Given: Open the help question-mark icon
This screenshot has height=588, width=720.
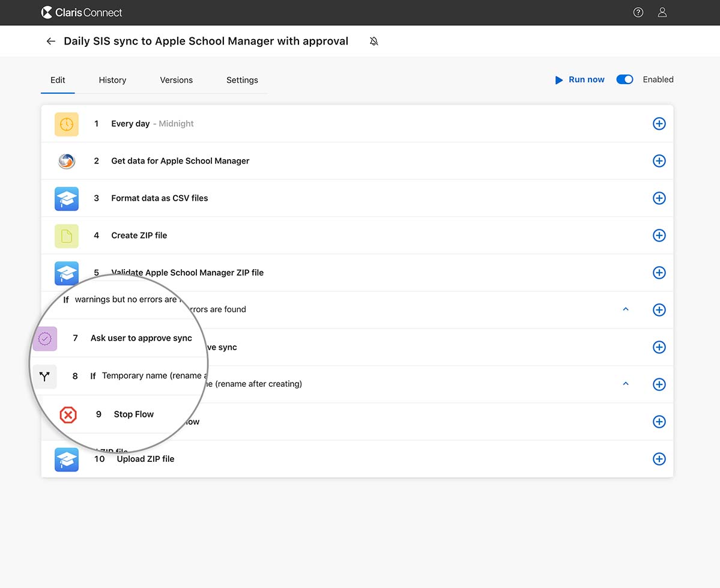Looking at the screenshot, I should [x=638, y=13].
